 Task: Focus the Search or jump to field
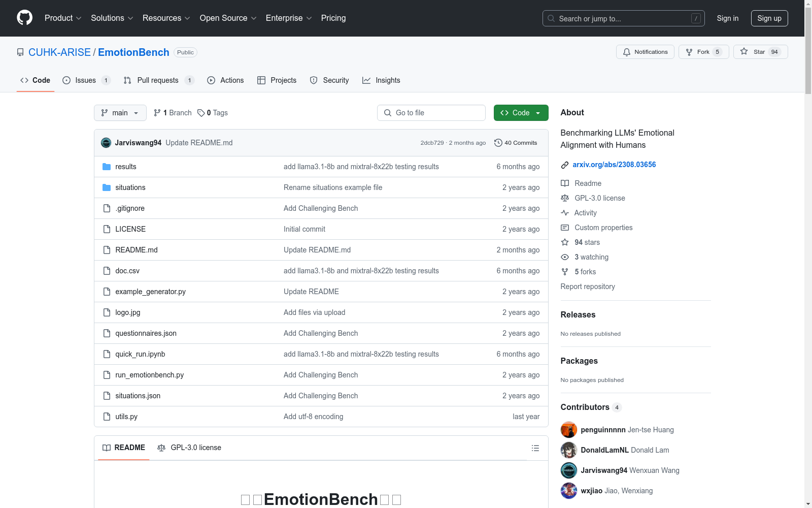pyautogui.click(x=624, y=18)
